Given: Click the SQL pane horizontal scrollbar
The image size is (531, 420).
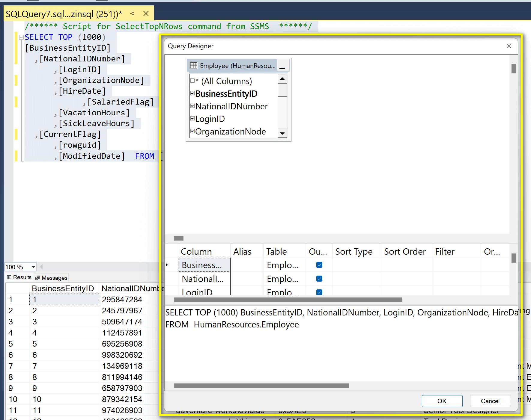Looking at the screenshot, I should pyautogui.click(x=261, y=386).
